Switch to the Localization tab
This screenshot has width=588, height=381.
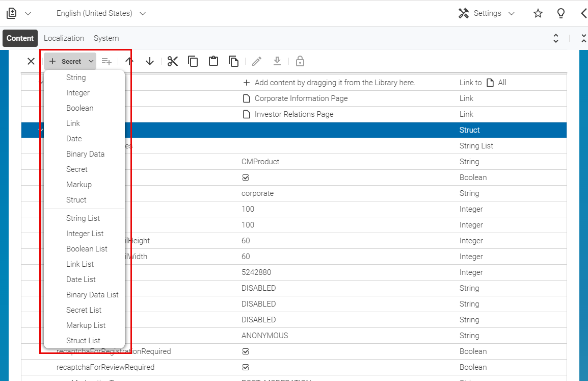(x=64, y=38)
